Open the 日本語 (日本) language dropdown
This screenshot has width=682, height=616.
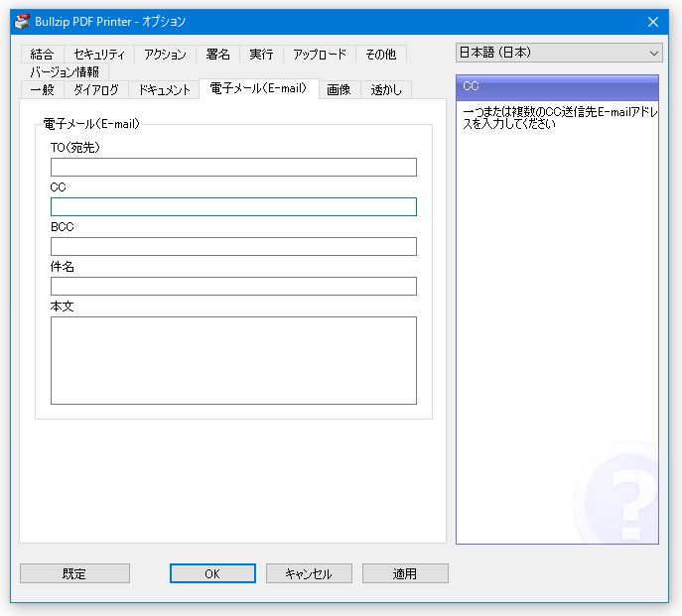point(559,53)
